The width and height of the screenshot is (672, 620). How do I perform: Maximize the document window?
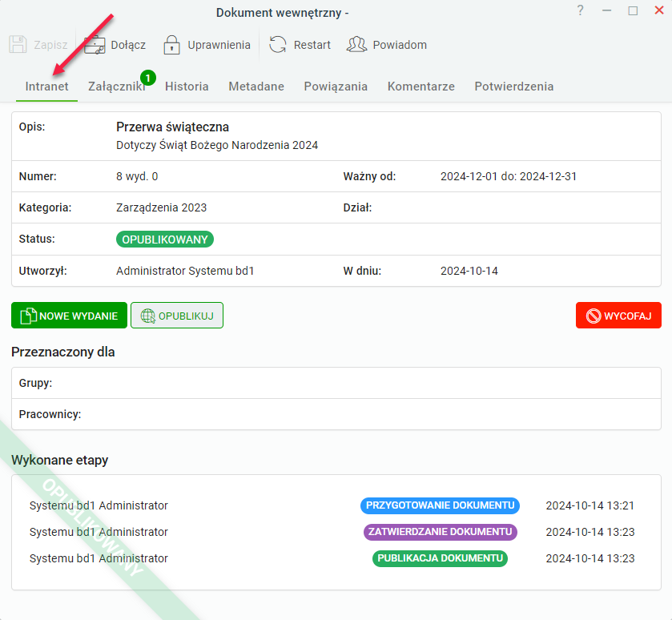[x=633, y=10]
